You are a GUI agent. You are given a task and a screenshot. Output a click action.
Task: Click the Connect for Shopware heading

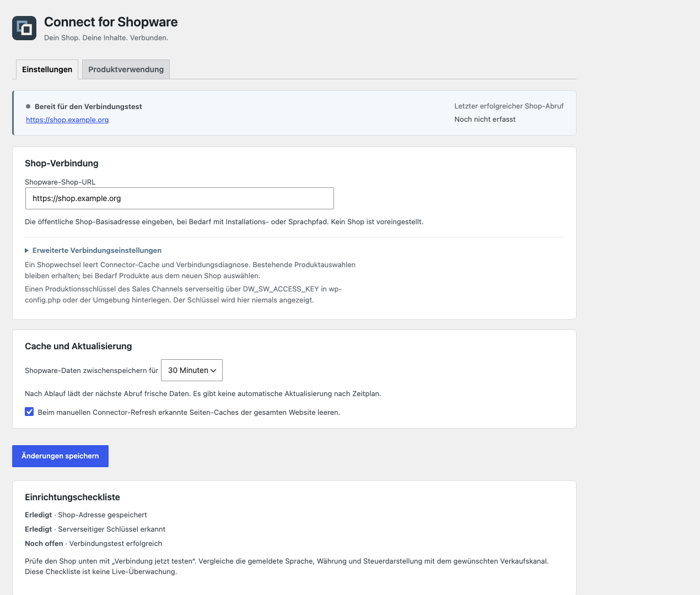click(x=111, y=22)
